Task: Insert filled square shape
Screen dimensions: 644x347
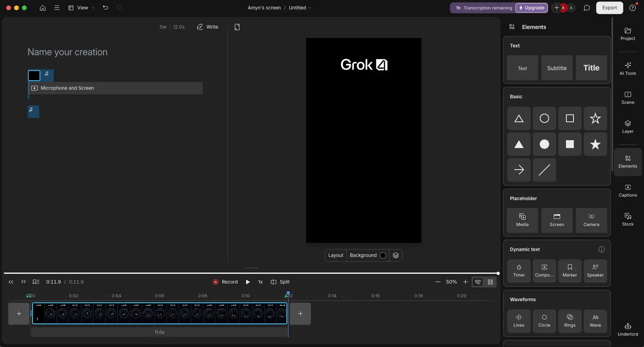Action: coord(570,144)
